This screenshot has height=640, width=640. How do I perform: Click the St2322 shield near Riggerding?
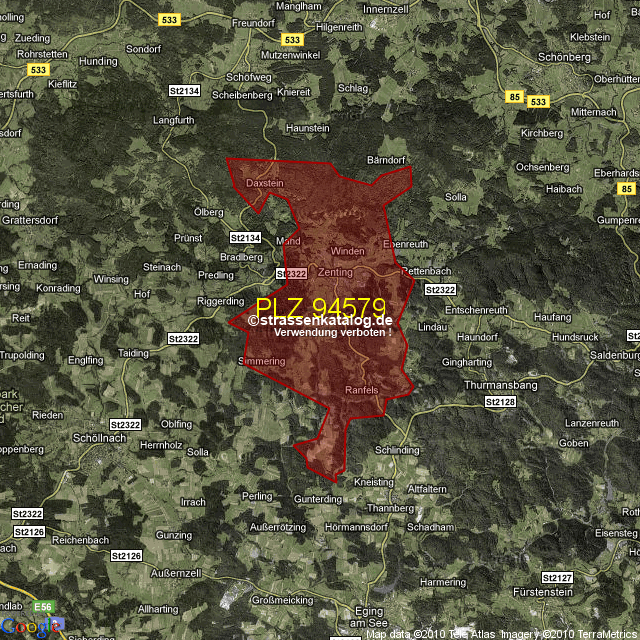(x=183, y=339)
